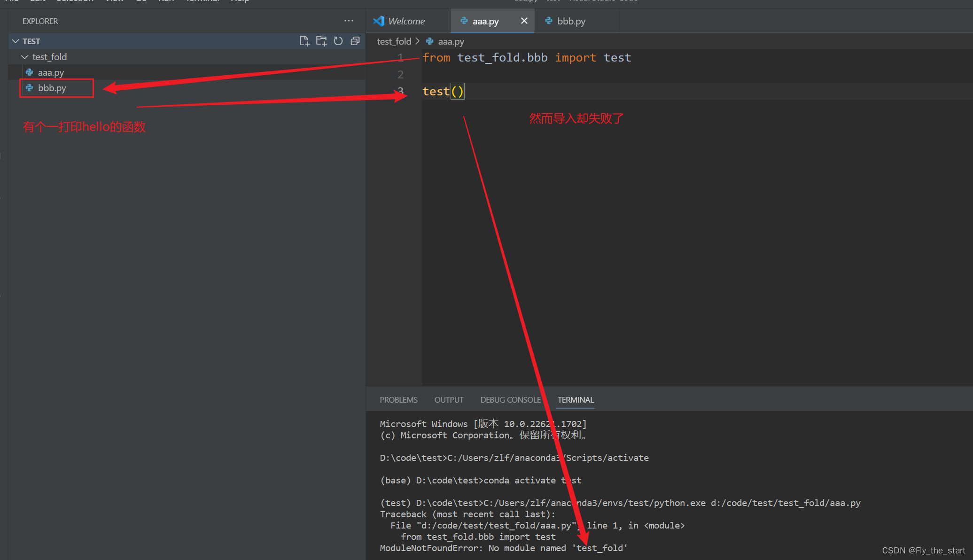The image size is (973, 560).
Task: Click the Python icon beside bbb.py tab
Action: pyautogui.click(x=548, y=21)
